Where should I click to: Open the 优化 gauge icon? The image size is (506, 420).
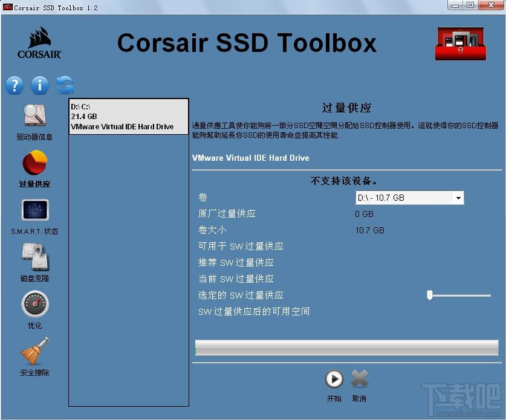(x=35, y=304)
